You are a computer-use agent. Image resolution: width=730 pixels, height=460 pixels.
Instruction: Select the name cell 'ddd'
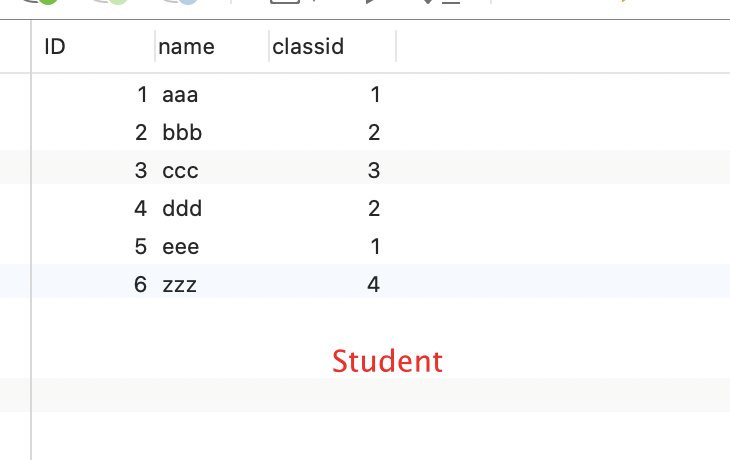182,208
